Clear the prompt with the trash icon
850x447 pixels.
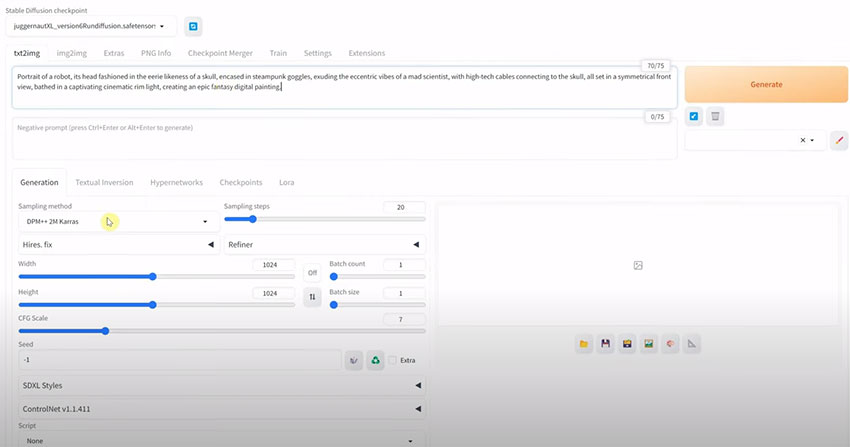(715, 116)
